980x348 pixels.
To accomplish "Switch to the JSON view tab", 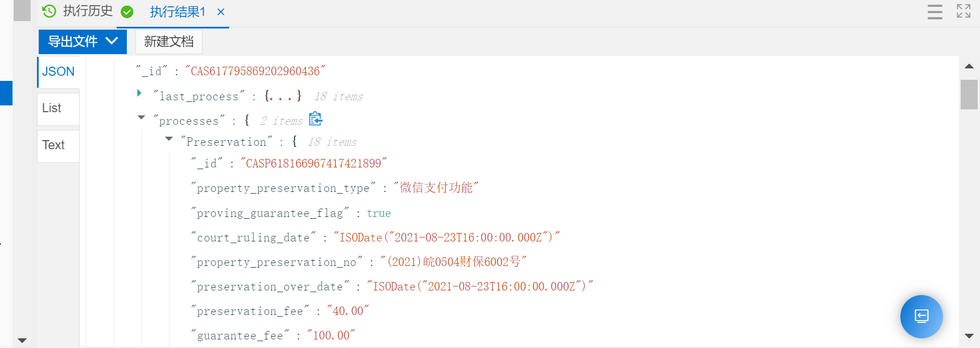I will pos(59,72).
